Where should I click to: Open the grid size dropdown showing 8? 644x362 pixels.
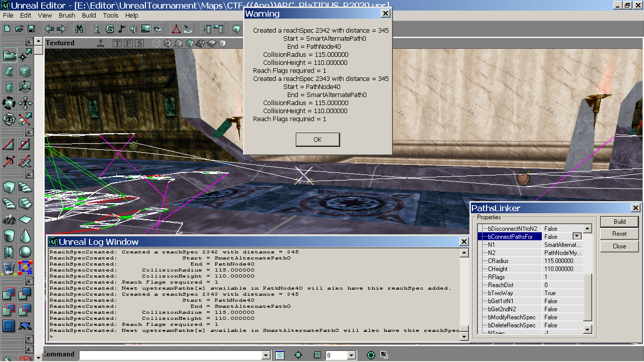(x=352, y=355)
